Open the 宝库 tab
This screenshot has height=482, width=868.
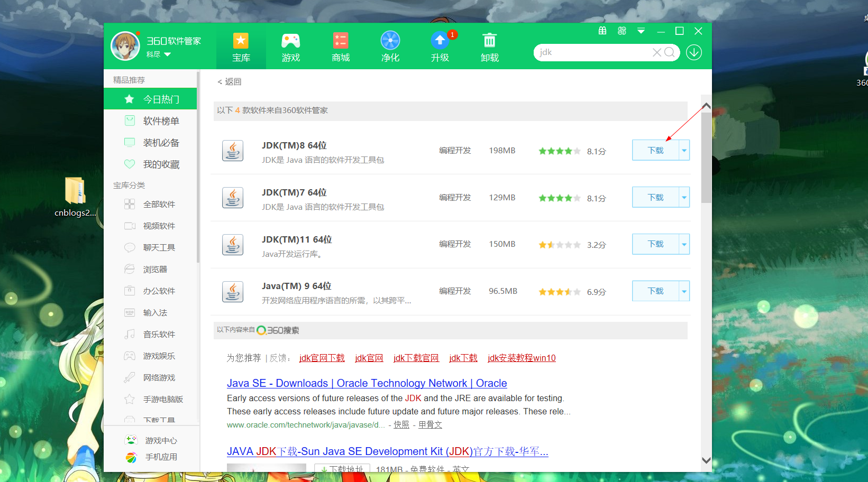point(241,47)
